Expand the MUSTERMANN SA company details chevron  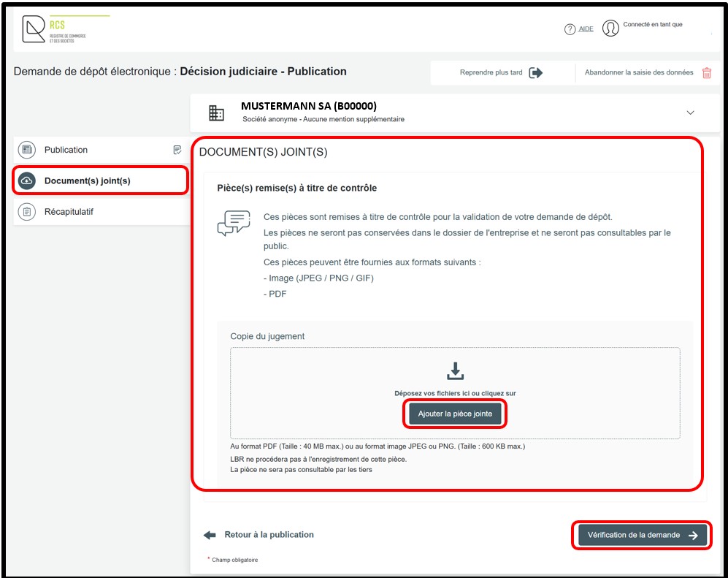coord(691,113)
